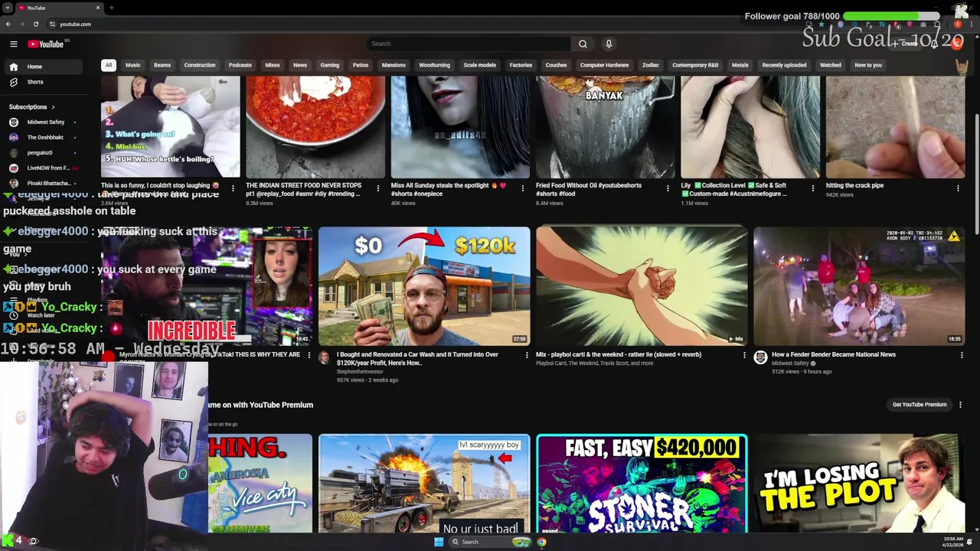This screenshot has width=980, height=551.
Task: Reload the page with the refresh icon
Action: point(34,24)
